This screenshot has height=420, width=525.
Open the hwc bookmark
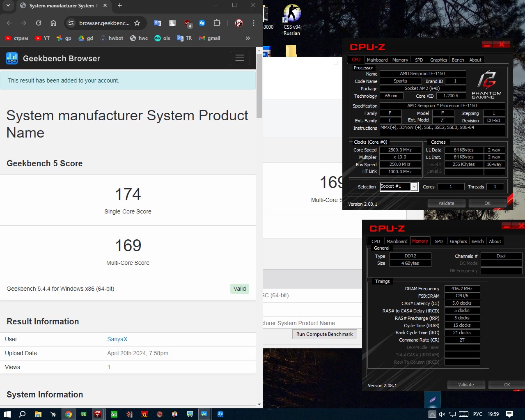pyautogui.click(x=139, y=38)
